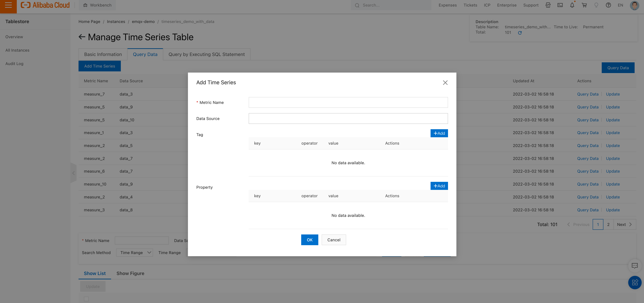This screenshot has width=644, height=303.
Task: Open the shopping cart icon
Action: (x=584, y=5)
